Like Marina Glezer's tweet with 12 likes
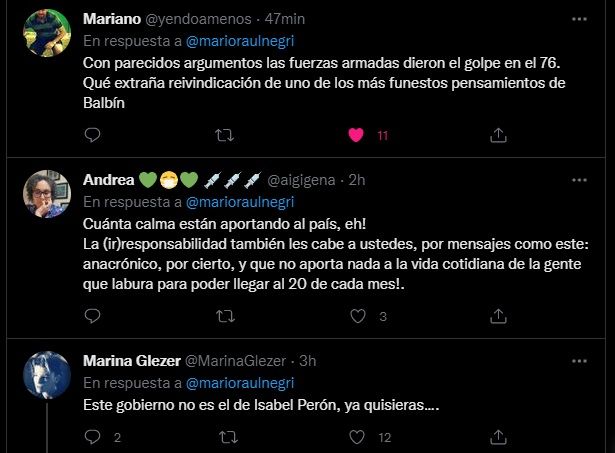Viewport: 615px width, 453px height. pos(357,437)
